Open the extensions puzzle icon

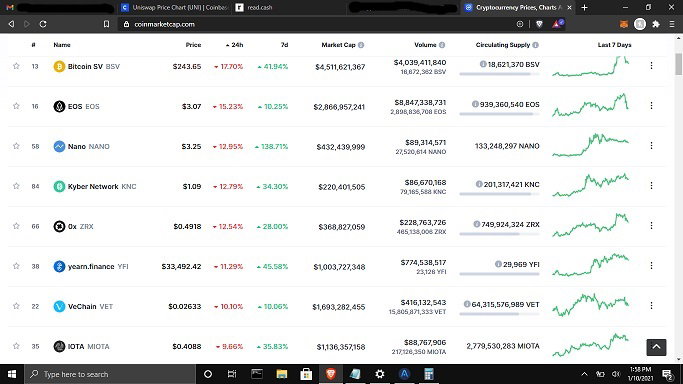[656, 24]
